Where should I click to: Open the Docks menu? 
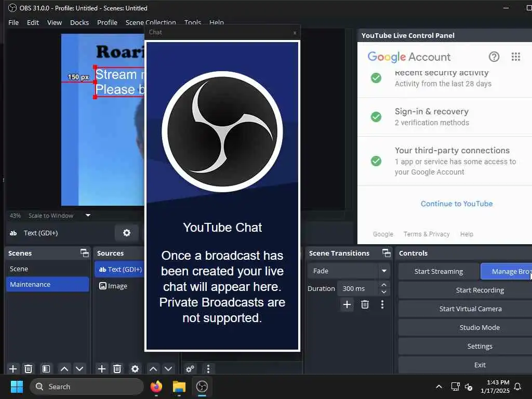coord(79,22)
